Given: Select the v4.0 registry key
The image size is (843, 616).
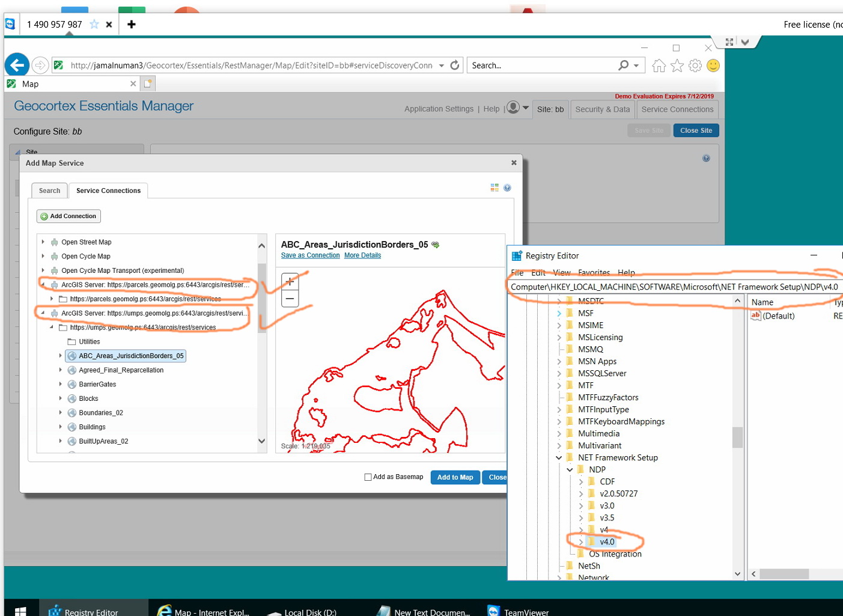Looking at the screenshot, I should [607, 542].
